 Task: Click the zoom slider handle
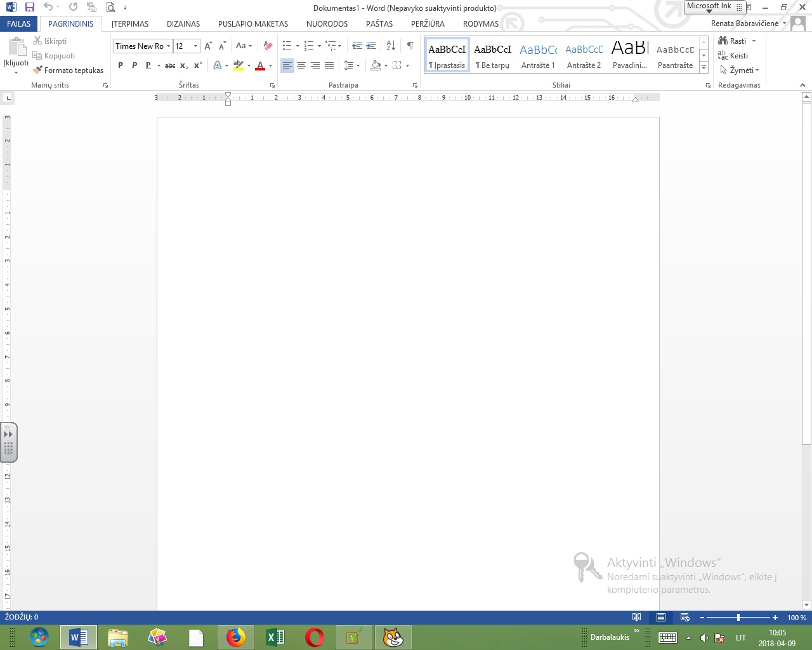coord(738,617)
